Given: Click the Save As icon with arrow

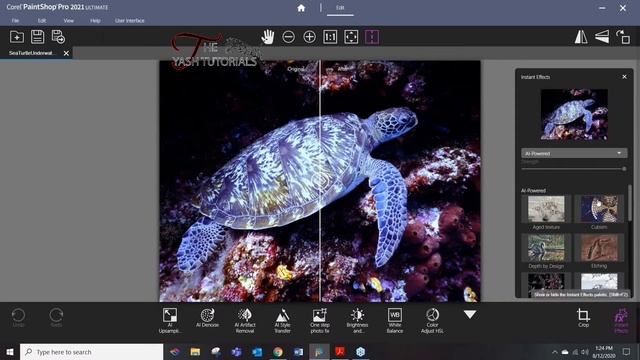Looking at the screenshot, I should [x=58, y=37].
